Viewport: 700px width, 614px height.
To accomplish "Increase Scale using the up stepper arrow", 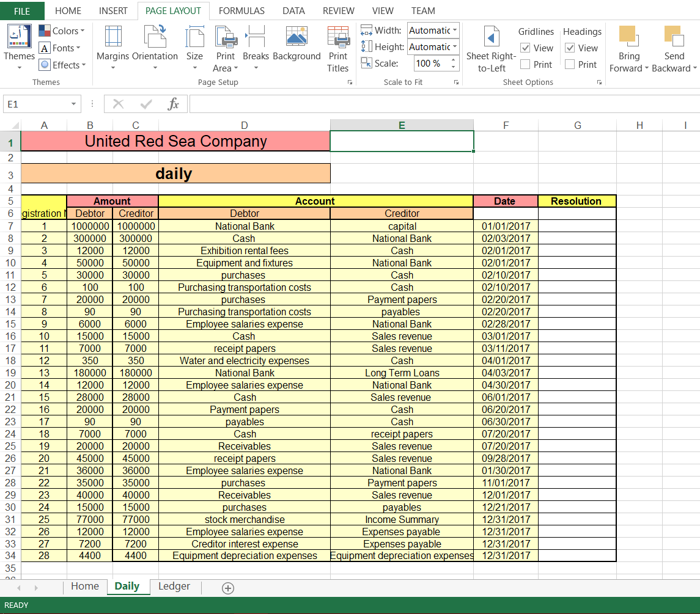I will (x=452, y=59).
